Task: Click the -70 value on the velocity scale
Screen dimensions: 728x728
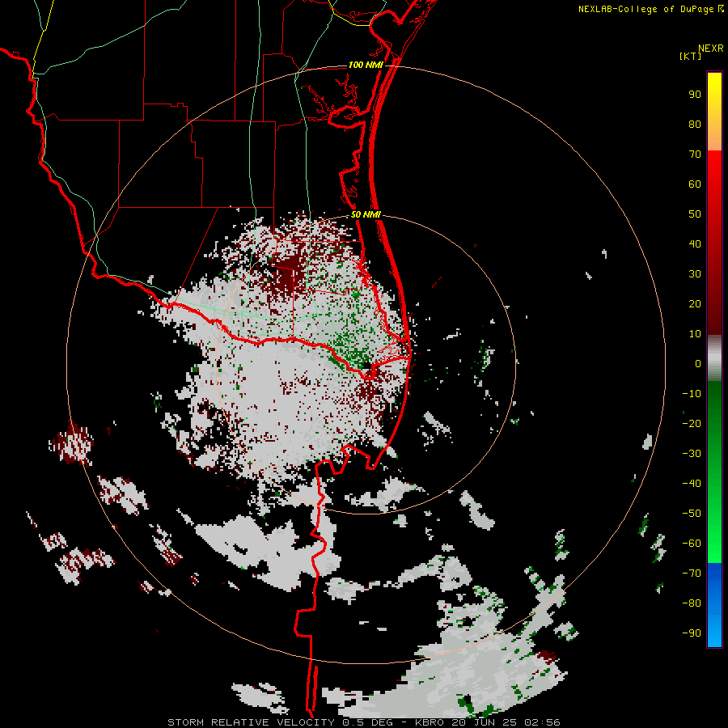Action: click(x=692, y=574)
